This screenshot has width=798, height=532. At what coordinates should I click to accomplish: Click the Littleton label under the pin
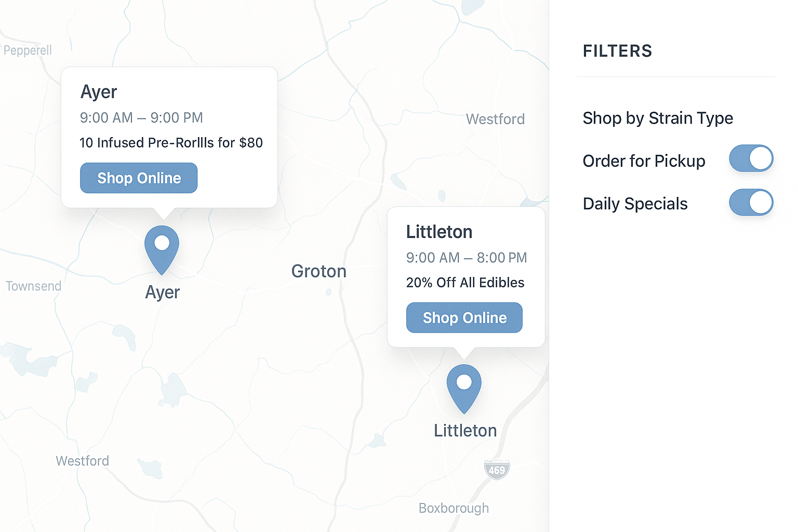465,431
